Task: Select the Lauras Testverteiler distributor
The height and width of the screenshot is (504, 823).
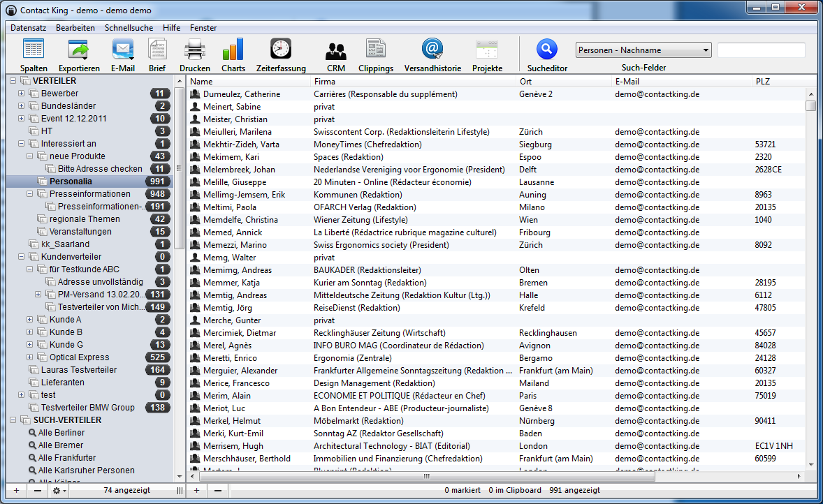Action: [x=79, y=370]
